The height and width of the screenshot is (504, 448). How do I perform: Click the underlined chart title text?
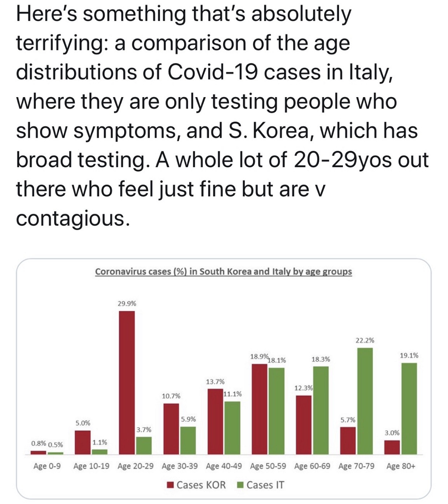pyautogui.click(x=223, y=271)
